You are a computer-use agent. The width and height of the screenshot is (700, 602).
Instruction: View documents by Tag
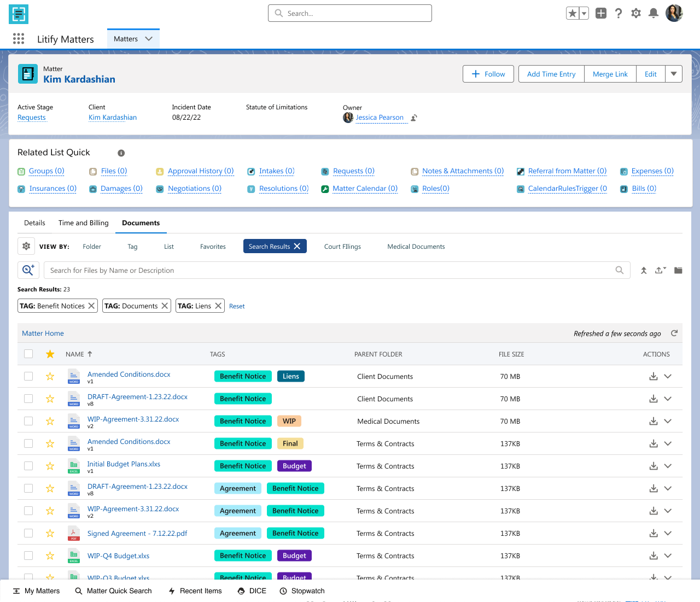click(x=132, y=247)
